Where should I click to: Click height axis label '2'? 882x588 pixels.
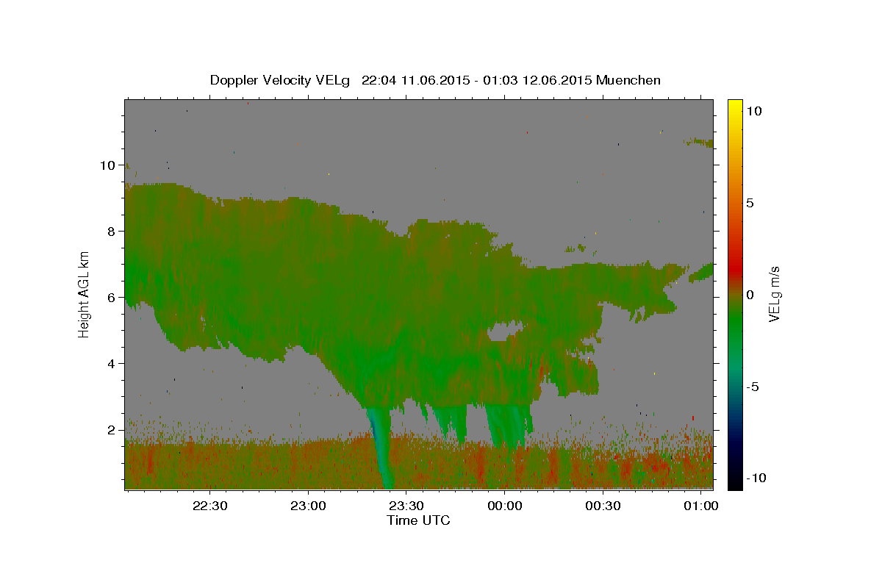(111, 430)
